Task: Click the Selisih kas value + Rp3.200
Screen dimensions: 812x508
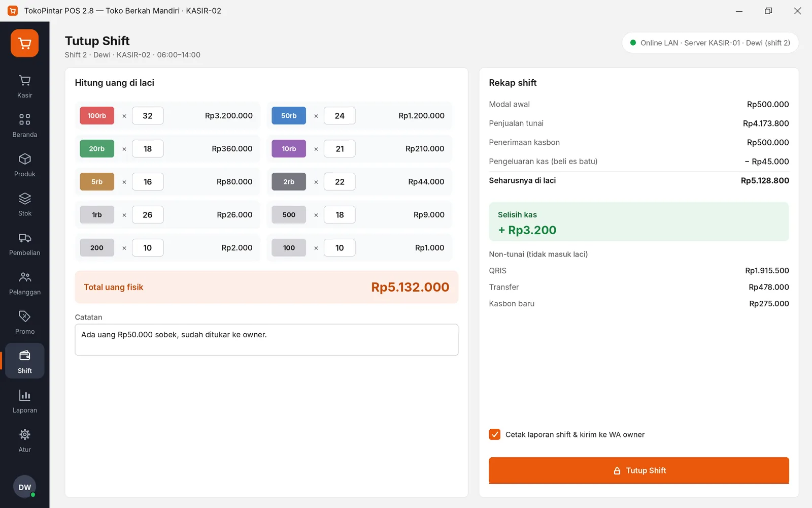Action: pos(527,230)
